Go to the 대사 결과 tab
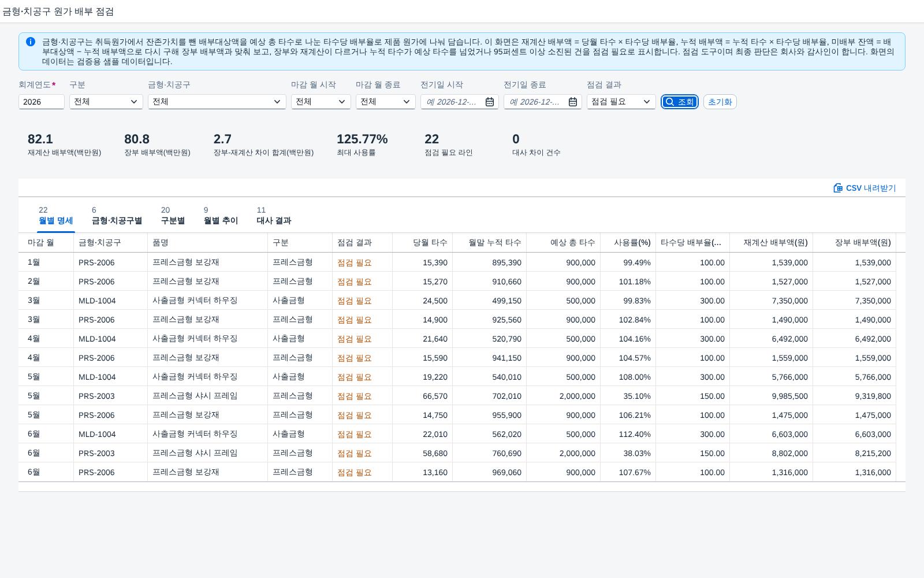 pos(274,215)
